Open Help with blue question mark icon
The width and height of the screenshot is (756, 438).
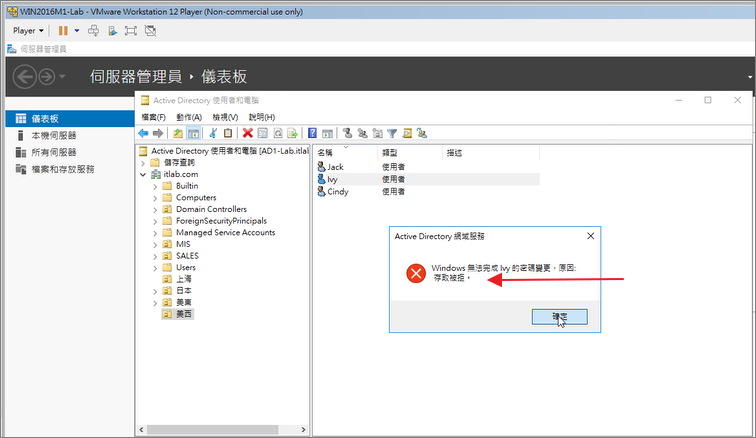click(x=312, y=133)
